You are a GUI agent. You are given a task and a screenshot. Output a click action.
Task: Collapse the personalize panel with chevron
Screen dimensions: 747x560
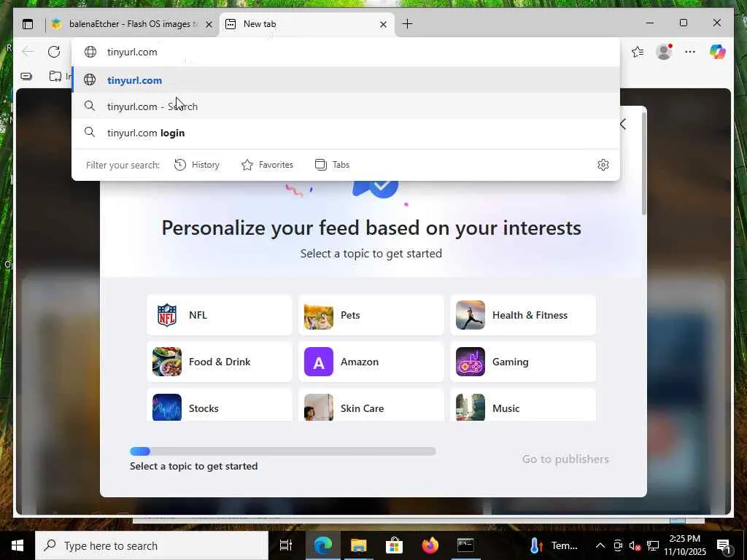pyautogui.click(x=623, y=124)
